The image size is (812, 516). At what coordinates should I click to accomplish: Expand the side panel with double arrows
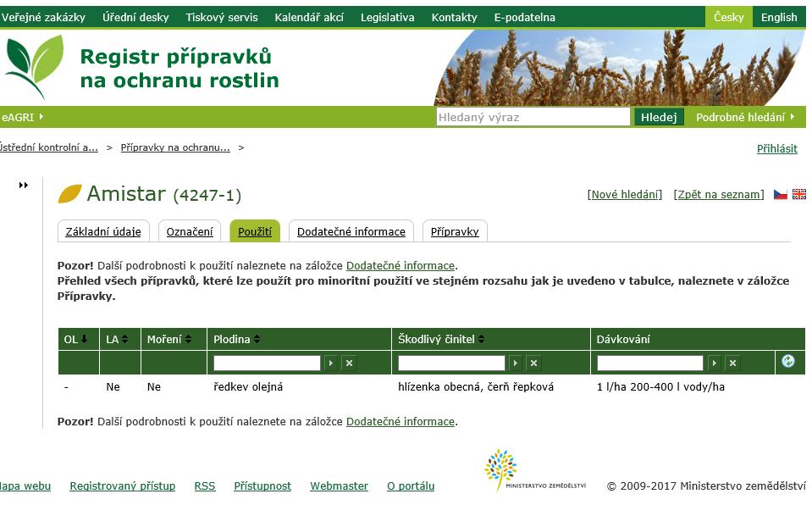click(24, 185)
